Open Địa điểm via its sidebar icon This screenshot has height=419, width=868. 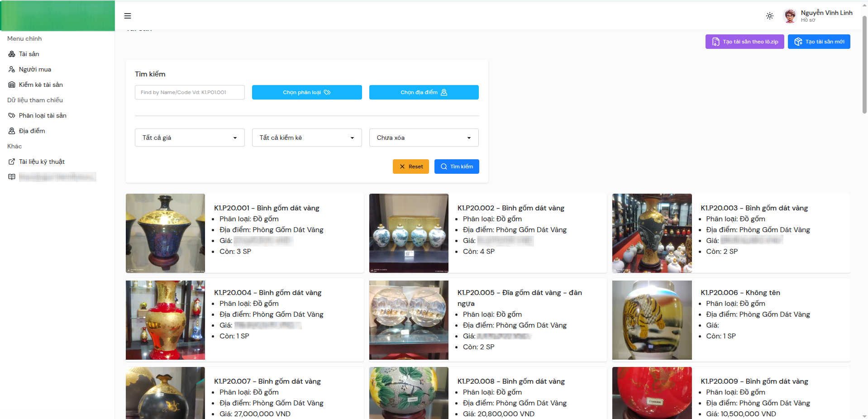point(11,131)
